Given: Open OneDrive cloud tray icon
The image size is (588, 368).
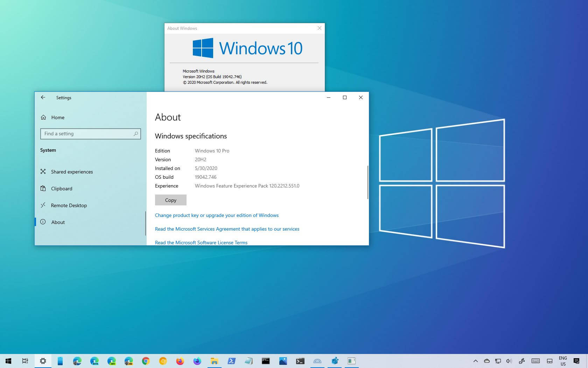Looking at the screenshot, I should point(486,361).
